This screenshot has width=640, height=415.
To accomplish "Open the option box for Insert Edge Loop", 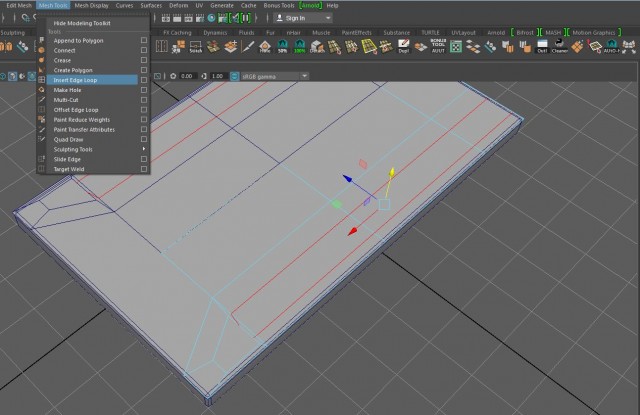I will tap(144, 80).
